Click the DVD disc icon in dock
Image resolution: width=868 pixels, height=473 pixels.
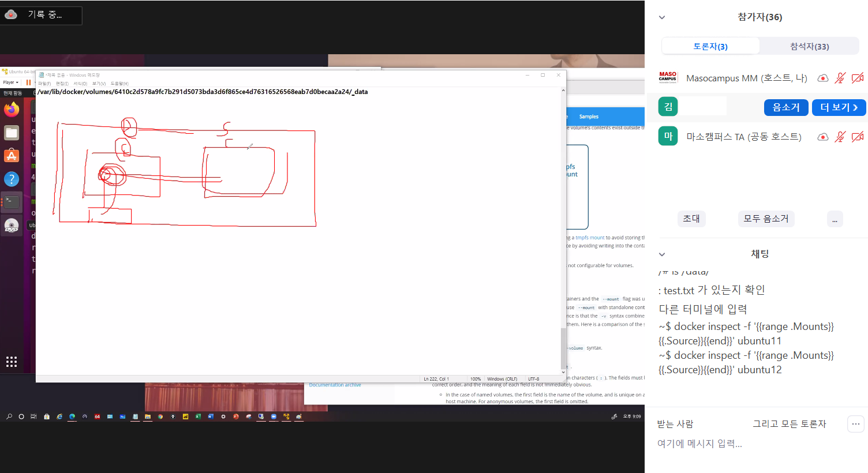pos(12,226)
